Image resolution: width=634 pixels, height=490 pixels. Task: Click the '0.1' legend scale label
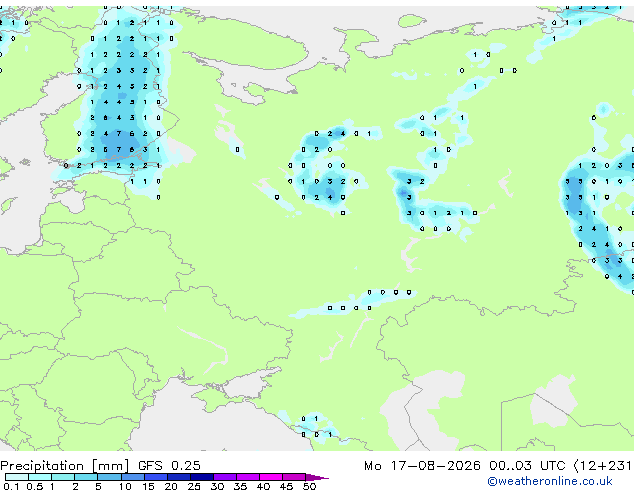[11, 486]
